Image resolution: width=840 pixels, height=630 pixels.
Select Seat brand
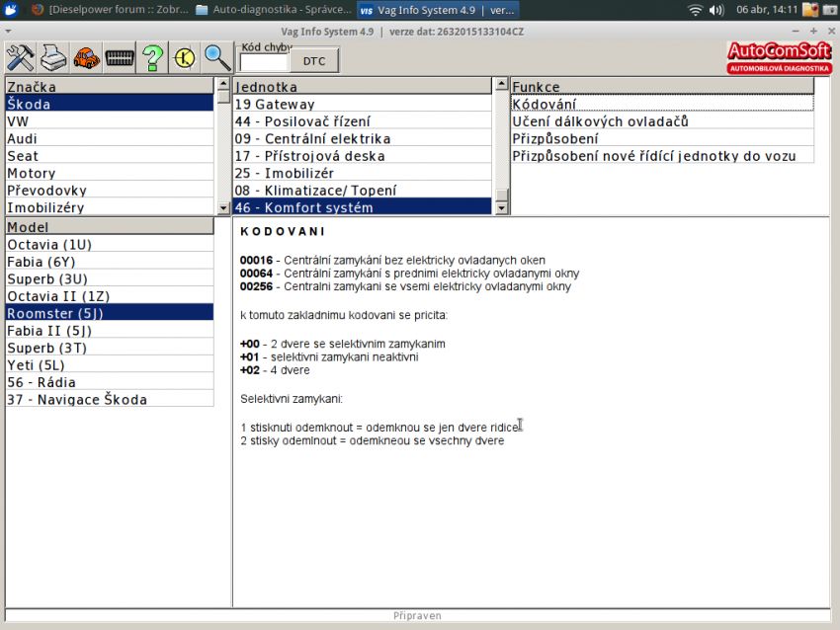click(110, 156)
